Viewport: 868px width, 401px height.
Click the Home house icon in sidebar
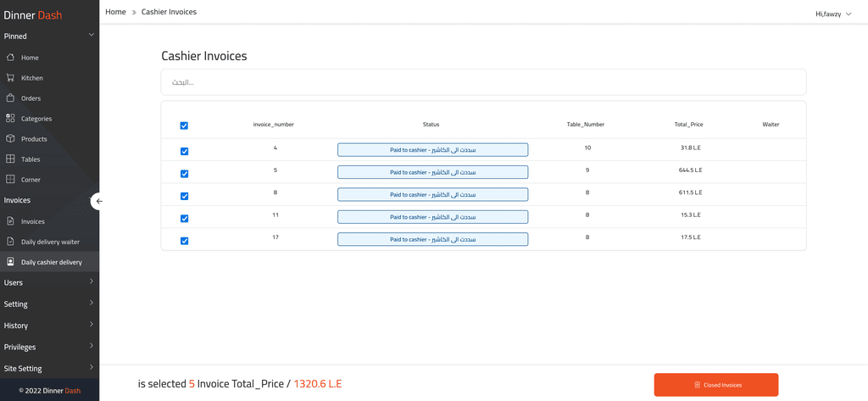point(10,58)
